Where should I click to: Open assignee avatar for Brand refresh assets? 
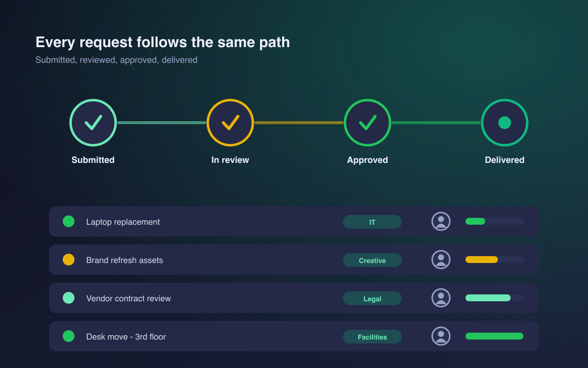pos(441,260)
